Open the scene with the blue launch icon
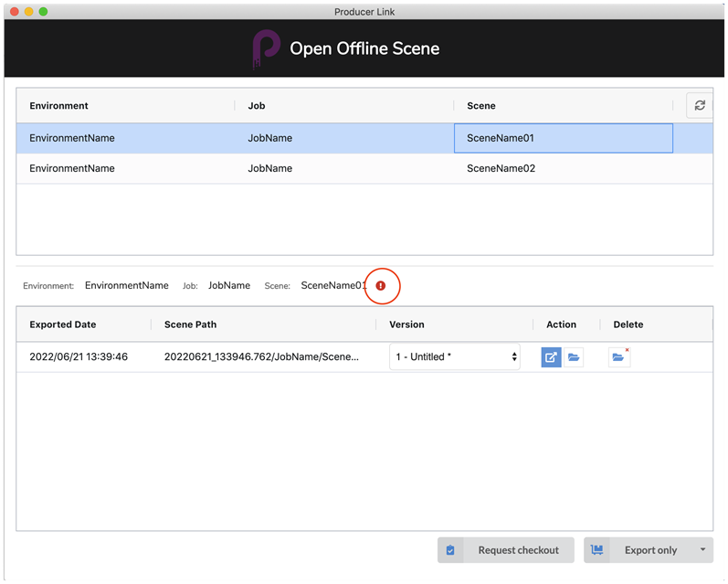The width and height of the screenshot is (728, 584). [551, 357]
